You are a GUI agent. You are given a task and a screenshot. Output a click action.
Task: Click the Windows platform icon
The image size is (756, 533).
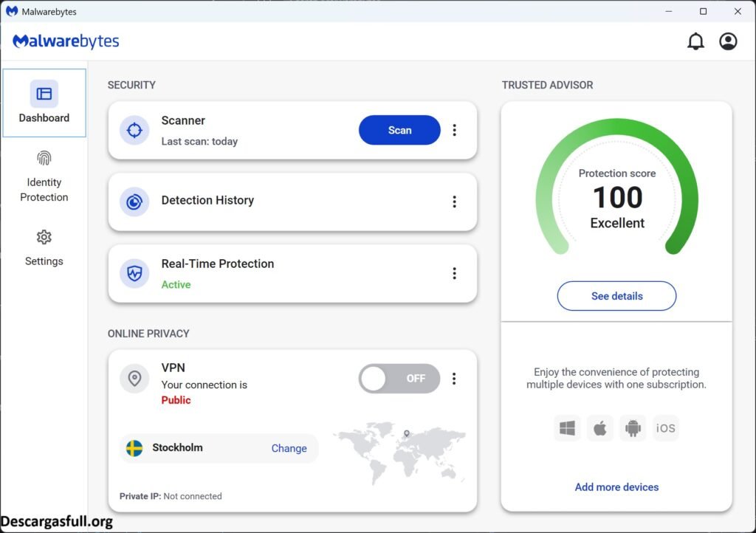pyautogui.click(x=567, y=428)
